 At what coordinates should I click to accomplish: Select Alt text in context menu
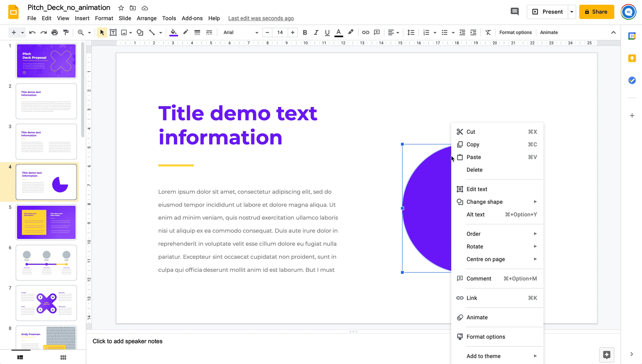497,214
